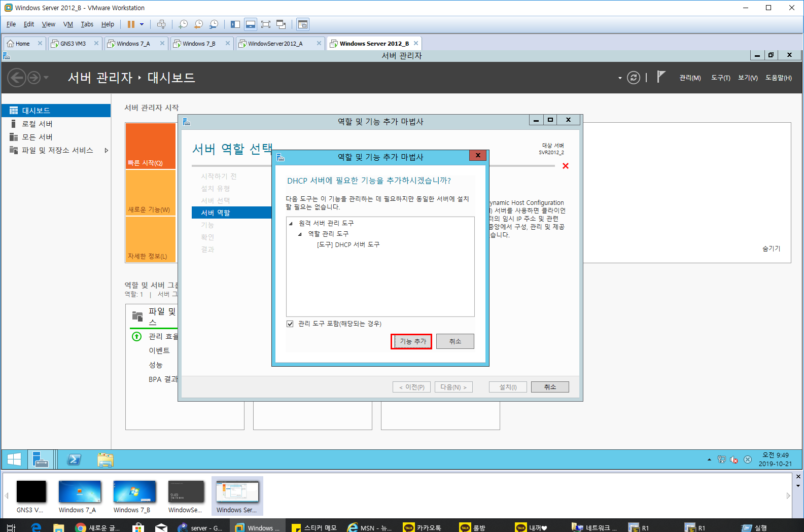Open the Help menu
This screenshot has width=804, height=532.
click(108, 24)
